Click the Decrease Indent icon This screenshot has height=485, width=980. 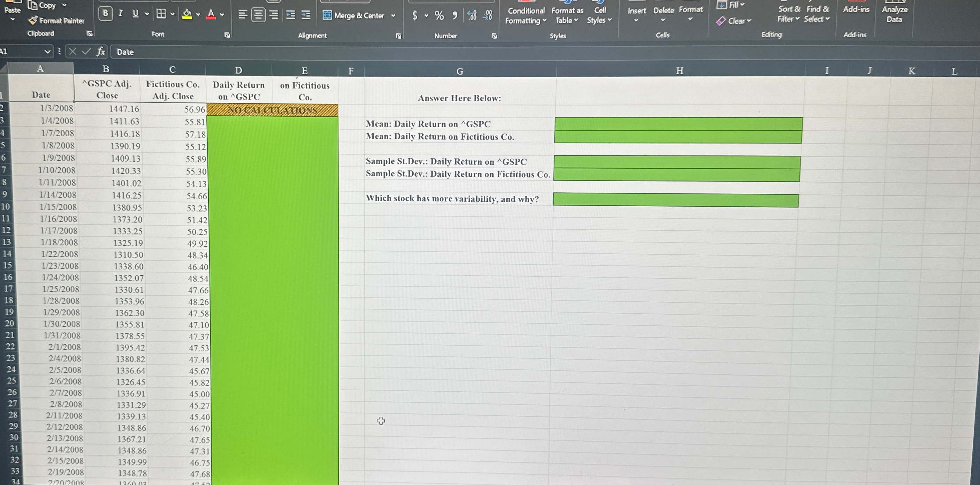click(x=291, y=15)
